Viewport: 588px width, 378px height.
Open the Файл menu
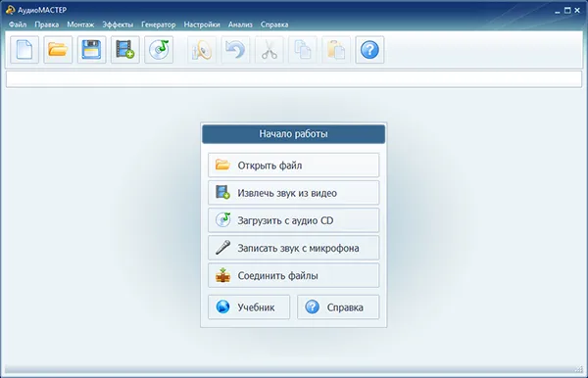[18, 24]
